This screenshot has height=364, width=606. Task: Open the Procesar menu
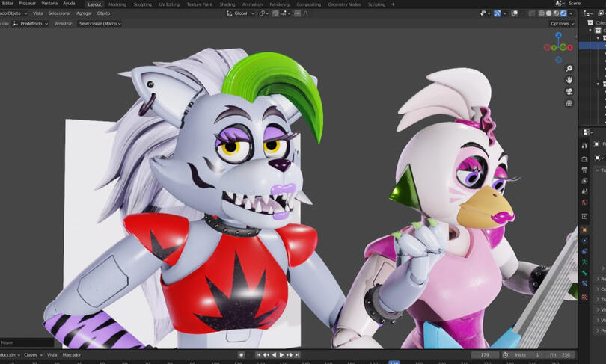pos(28,4)
